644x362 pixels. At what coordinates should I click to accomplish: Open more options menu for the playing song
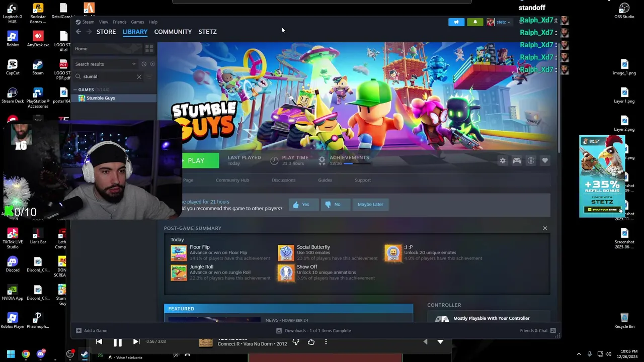click(326, 342)
